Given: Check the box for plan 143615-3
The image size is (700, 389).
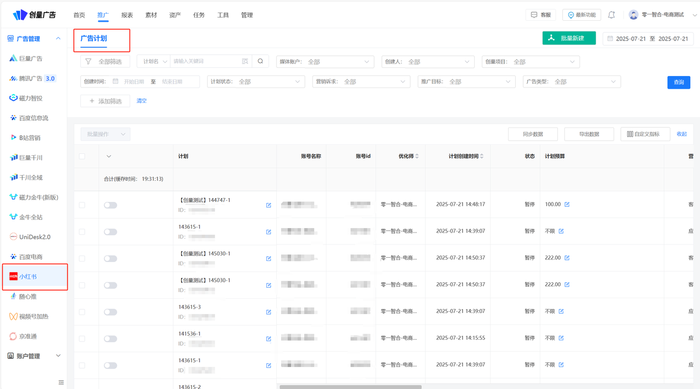Looking at the screenshot, I should [x=82, y=312].
